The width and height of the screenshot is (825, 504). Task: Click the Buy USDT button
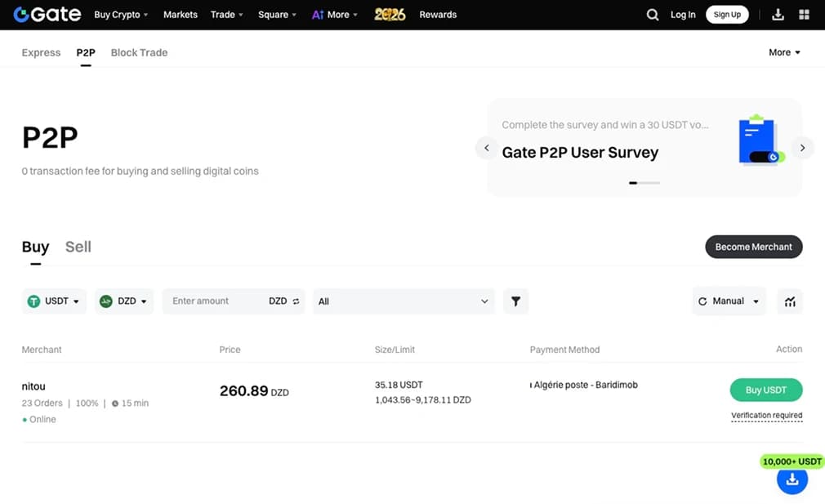click(x=766, y=390)
